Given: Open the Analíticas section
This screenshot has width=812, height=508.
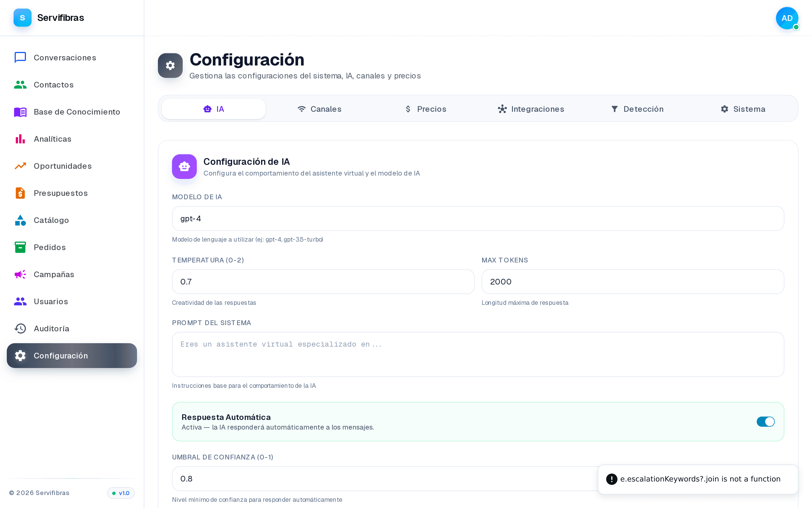Looking at the screenshot, I should click(x=72, y=139).
